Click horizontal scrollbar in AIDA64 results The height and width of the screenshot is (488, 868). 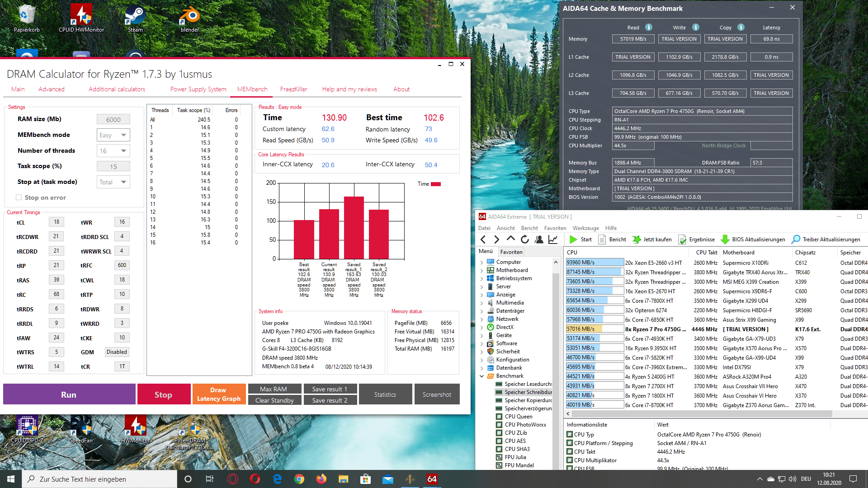(x=702, y=414)
